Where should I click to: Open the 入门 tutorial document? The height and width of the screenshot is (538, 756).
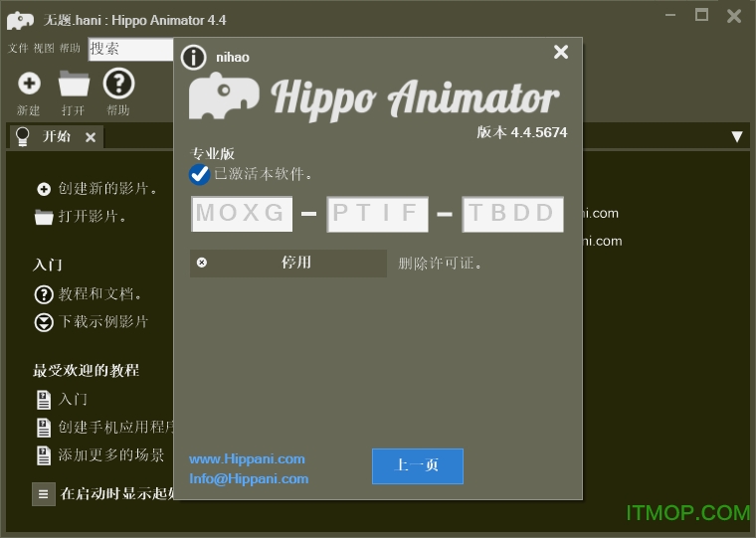[73, 399]
